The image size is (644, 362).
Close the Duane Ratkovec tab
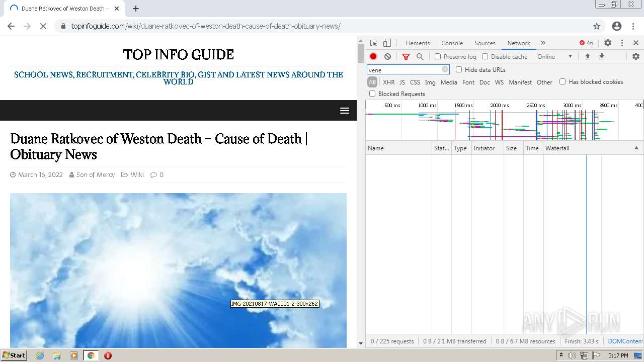point(117,9)
